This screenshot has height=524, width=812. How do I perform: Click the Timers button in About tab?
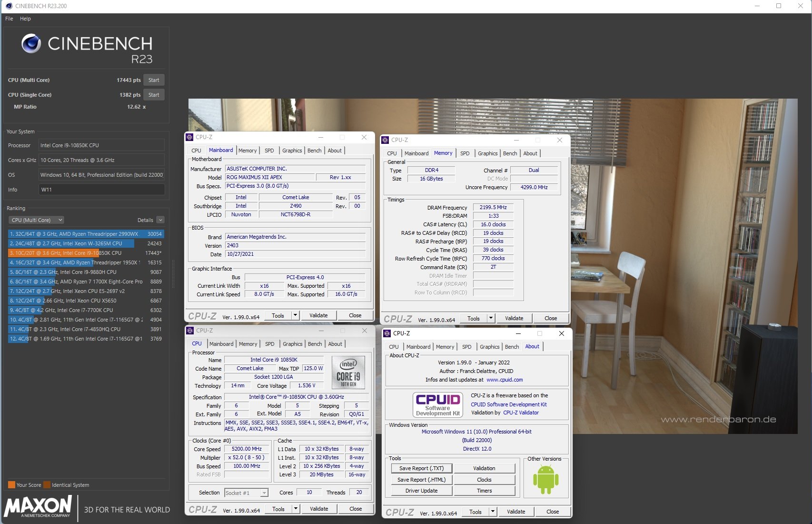484,491
